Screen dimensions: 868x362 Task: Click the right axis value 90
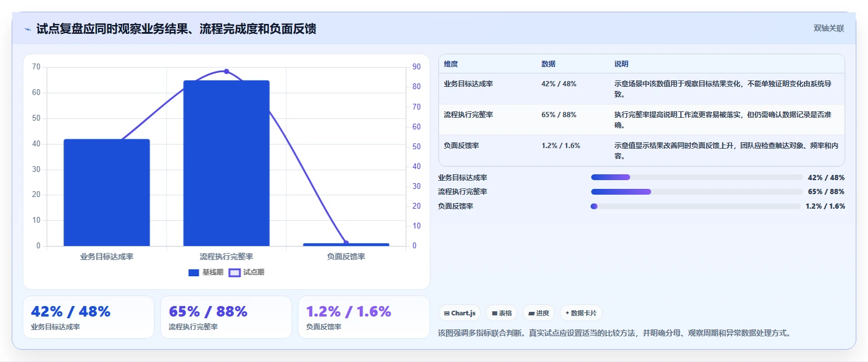point(417,67)
